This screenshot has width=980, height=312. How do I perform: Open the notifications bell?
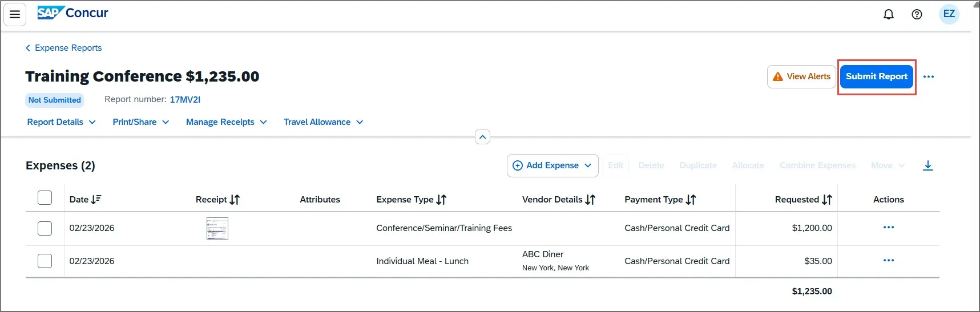click(889, 14)
